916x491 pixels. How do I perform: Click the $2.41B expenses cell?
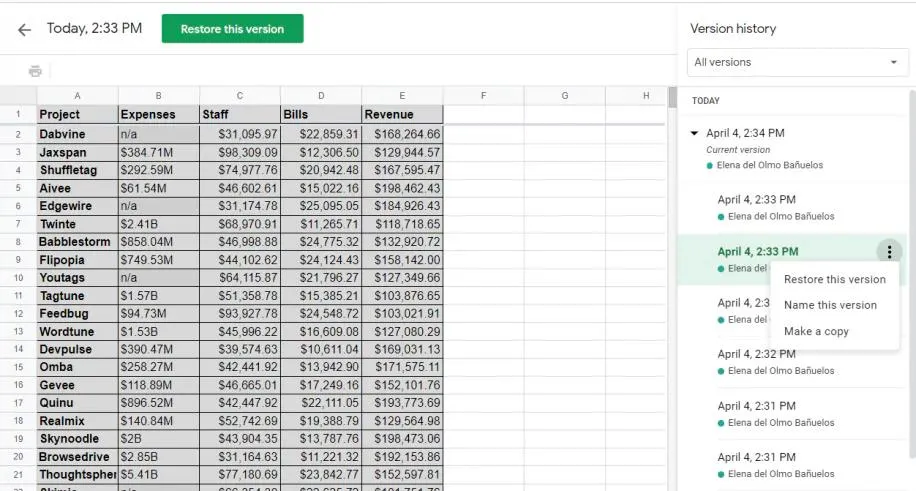[x=158, y=224]
